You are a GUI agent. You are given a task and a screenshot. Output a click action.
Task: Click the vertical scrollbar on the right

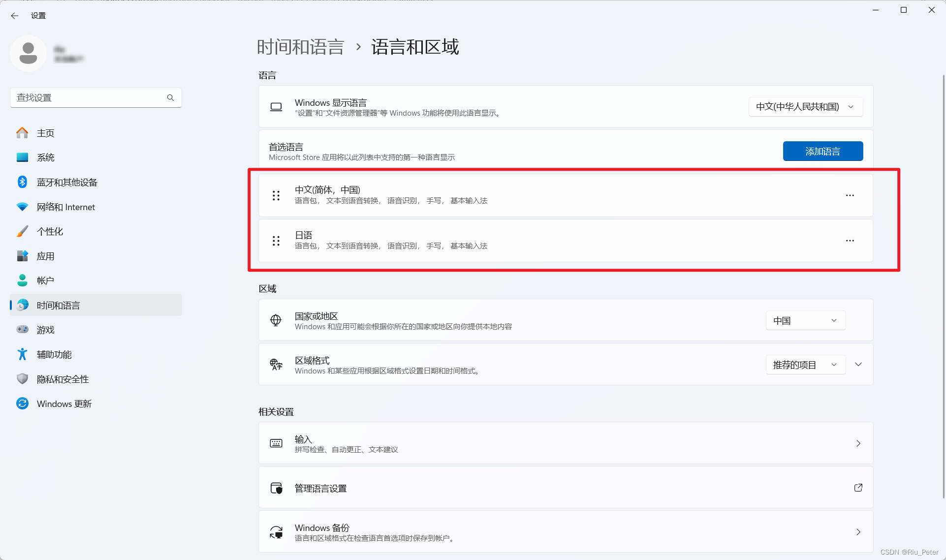point(944,285)
